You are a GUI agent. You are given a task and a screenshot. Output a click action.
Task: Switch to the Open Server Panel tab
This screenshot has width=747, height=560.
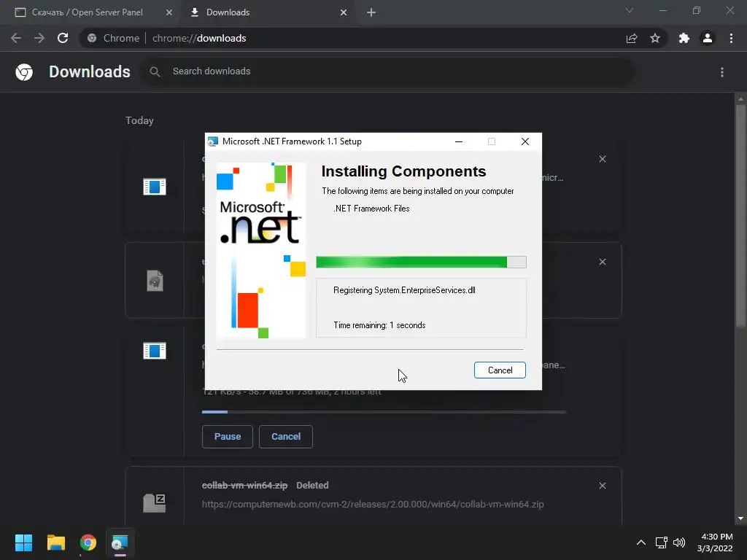[87, 12]
